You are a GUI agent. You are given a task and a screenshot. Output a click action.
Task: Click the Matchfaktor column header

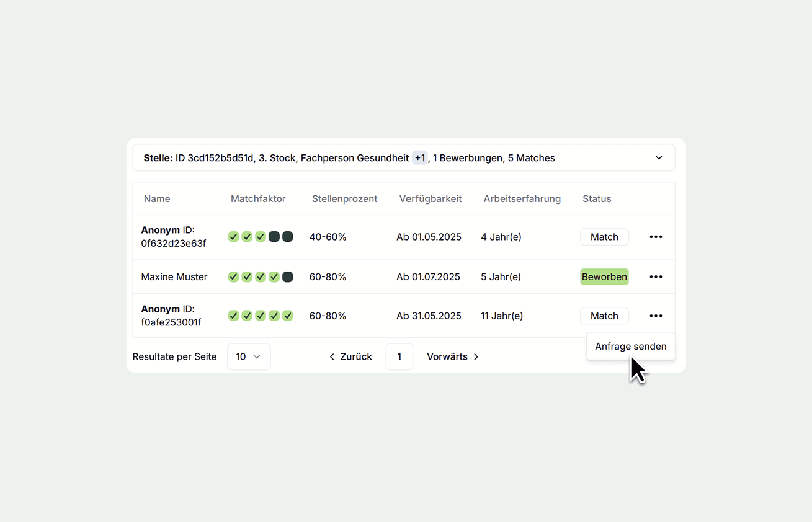point(258,199)
